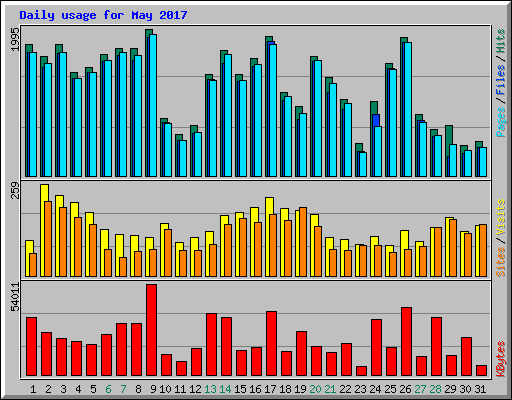Viewport: 512px width, 400px height.
Task: Click the cyan pages bar for day 23
Action: pyautogui.click(x=363, y=164)
